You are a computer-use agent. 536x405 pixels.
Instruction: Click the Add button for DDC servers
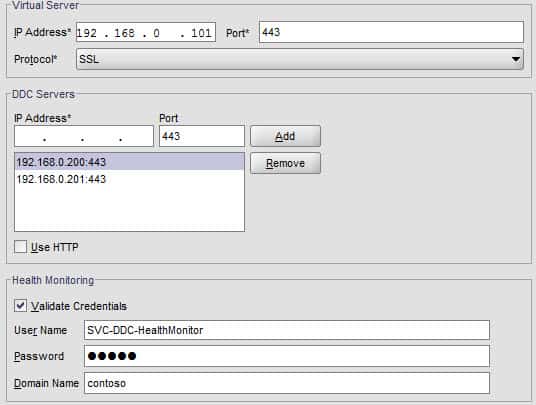coord(285,136)
